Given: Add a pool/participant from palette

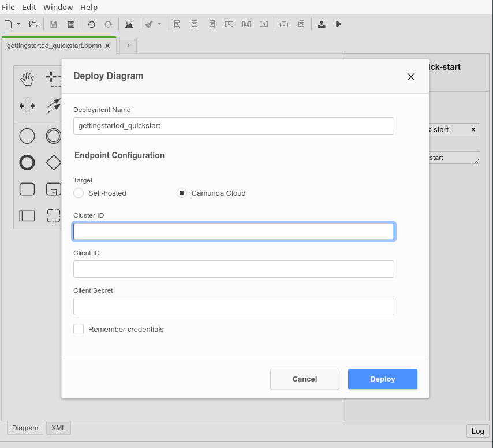Looking at the screenshot, I should pyautogui.click(x=27, y=216).
